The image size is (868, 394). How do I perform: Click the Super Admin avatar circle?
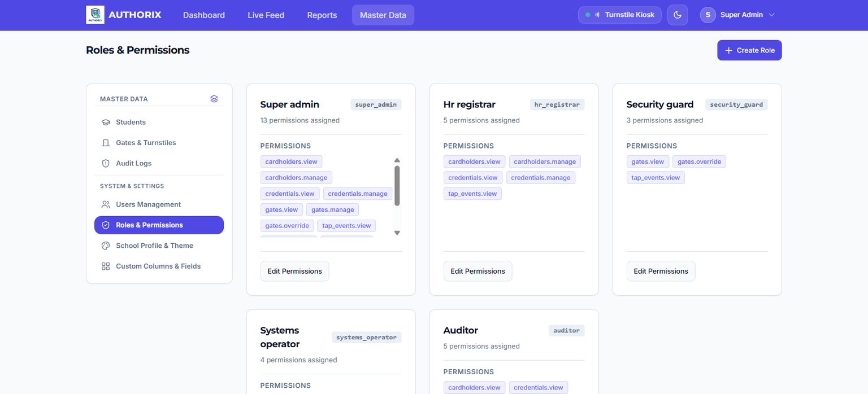(x=708, y=15)
